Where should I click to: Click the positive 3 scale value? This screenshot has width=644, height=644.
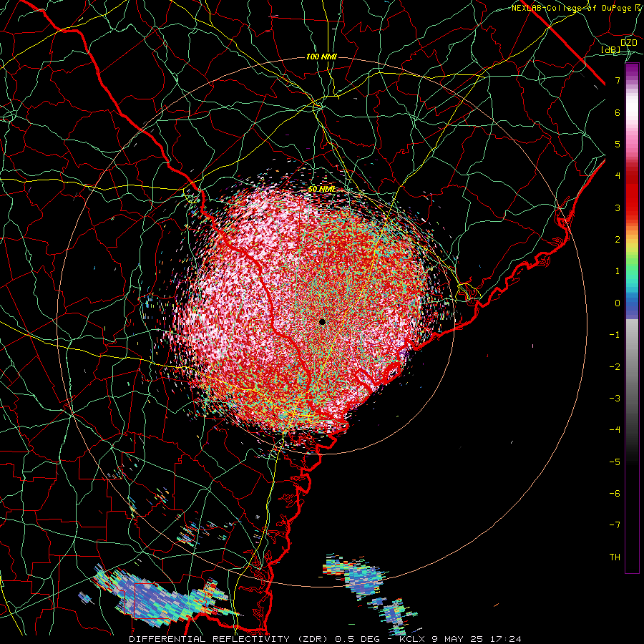point(618,208)
